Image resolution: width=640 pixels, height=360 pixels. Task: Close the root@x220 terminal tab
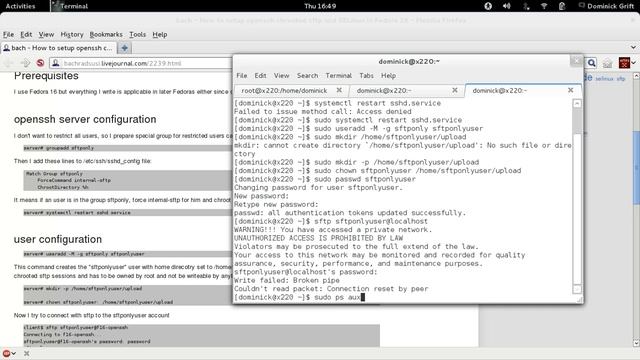339,90
